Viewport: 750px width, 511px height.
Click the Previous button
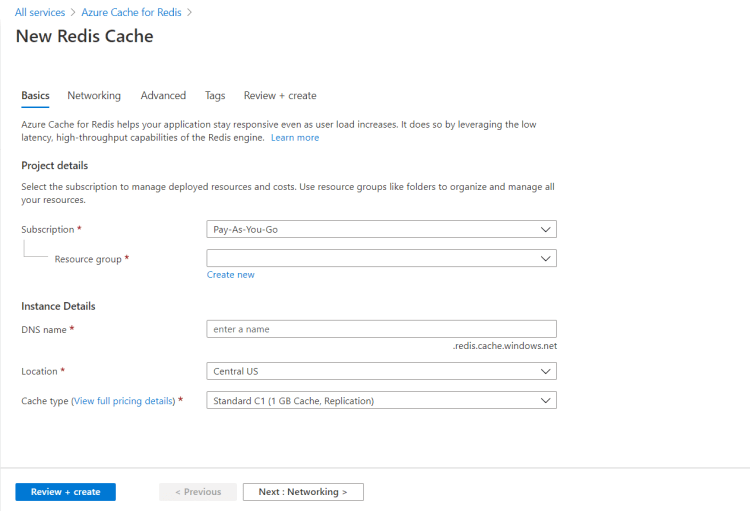pyautogui.click(x=198, y=492)
